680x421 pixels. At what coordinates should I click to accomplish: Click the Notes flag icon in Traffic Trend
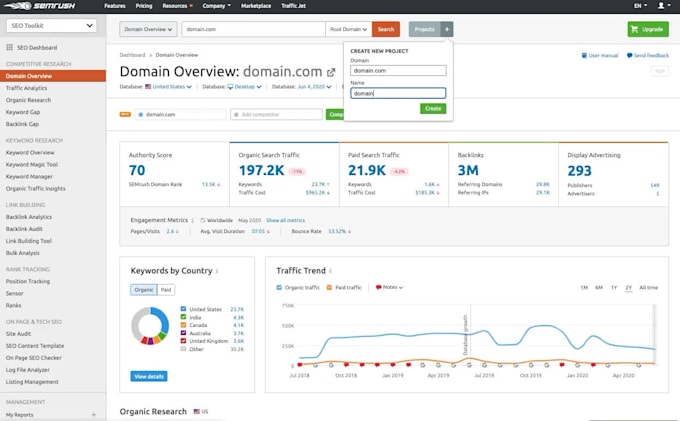click(379, 287)
